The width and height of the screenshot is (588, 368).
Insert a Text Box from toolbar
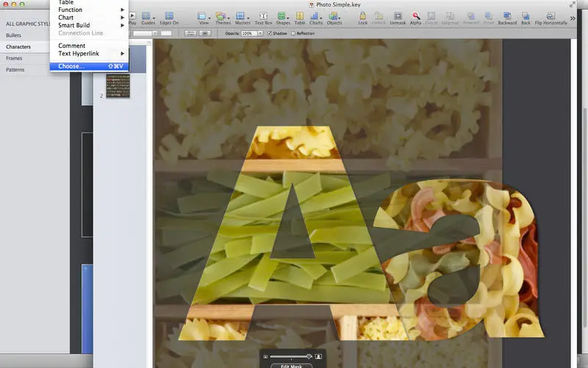[263, 18]
